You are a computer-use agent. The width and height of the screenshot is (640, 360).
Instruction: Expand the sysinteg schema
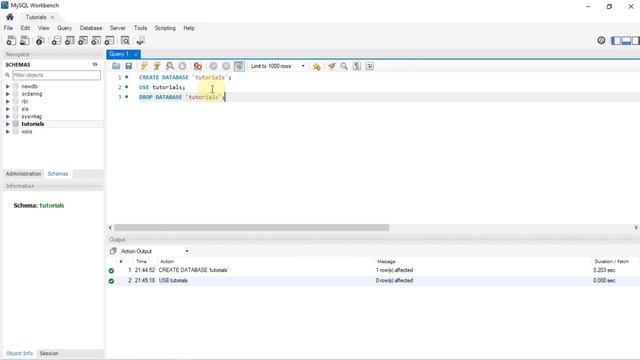click(7, 116)
